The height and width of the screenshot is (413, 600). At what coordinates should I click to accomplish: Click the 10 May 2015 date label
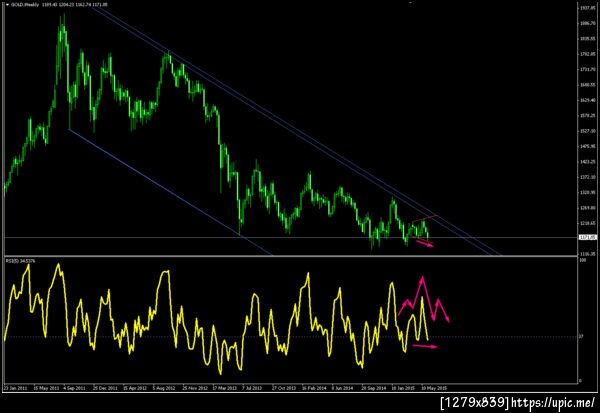click(x=434, y=388)
